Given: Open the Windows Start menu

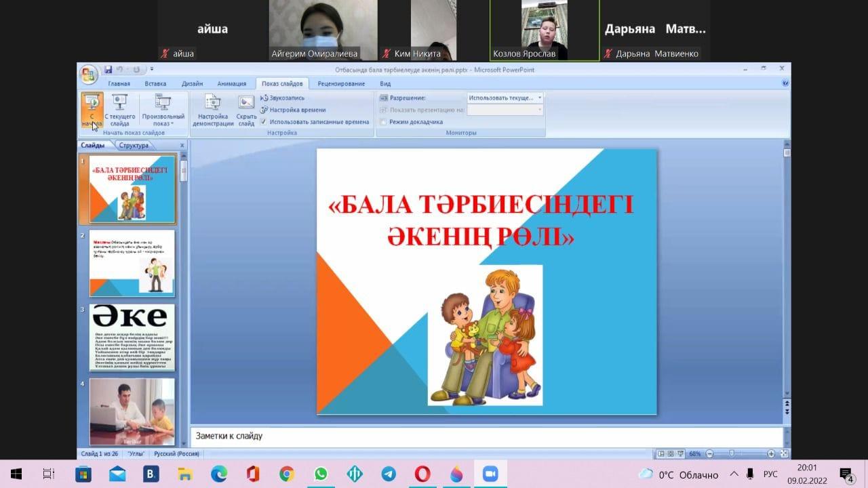Looking at the screenshot, I should click(x=16, y=474).
